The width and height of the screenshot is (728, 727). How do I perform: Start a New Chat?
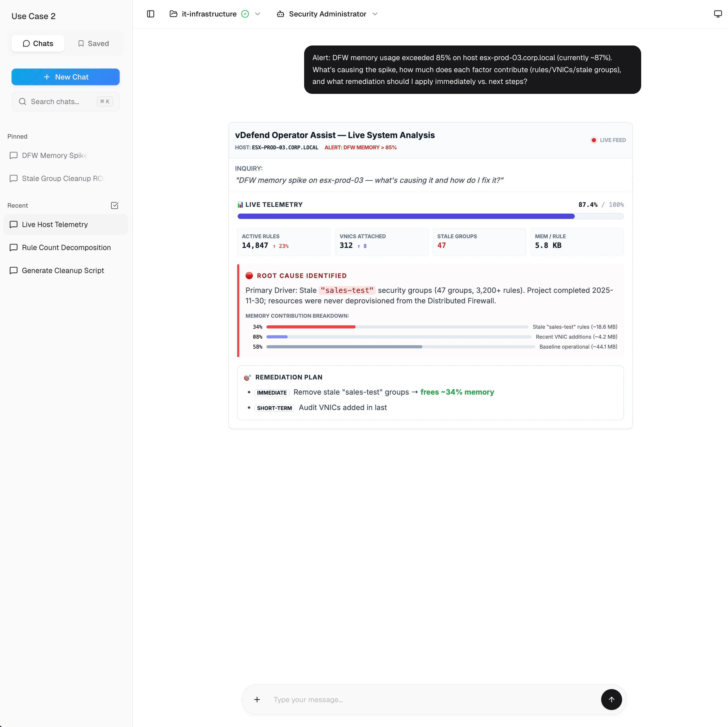66,77
